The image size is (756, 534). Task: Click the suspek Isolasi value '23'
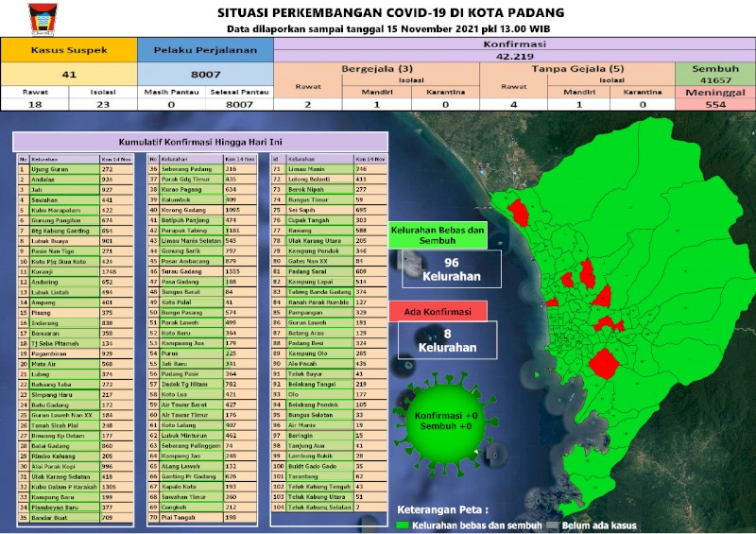tap(103, 104)
